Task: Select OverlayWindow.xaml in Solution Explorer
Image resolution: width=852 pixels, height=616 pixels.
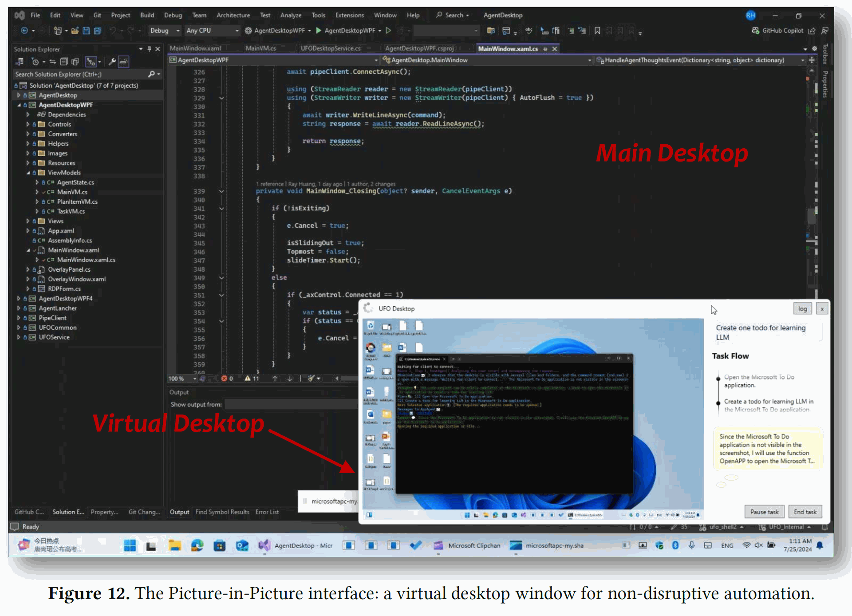Action: (x=77, y=279)
